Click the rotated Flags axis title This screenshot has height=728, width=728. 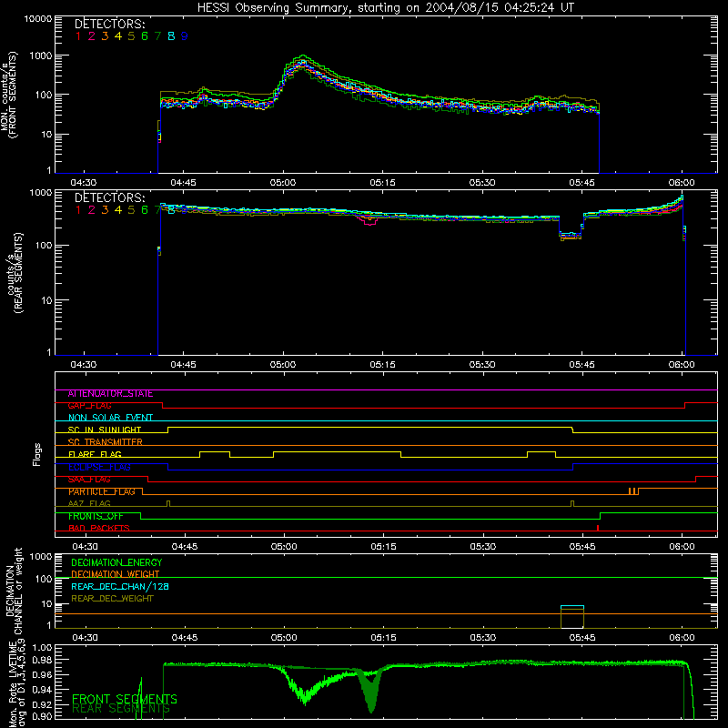37,454
